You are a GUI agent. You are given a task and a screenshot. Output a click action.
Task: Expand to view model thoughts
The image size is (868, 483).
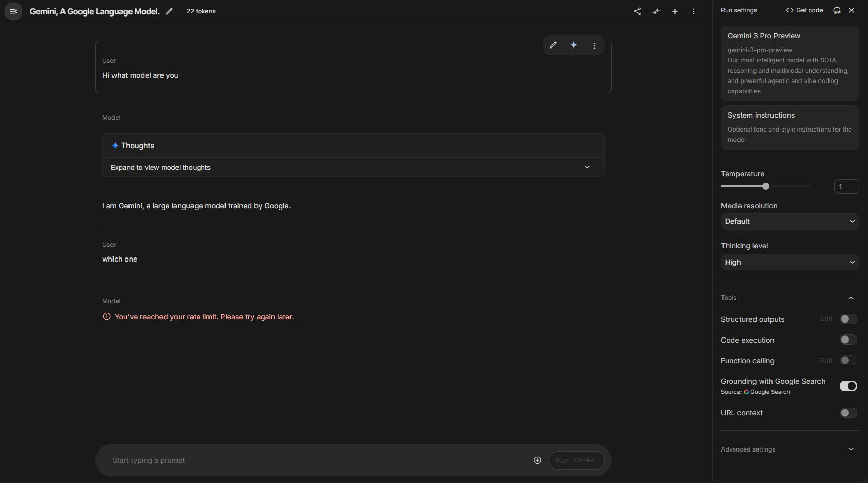coord(353,167)
